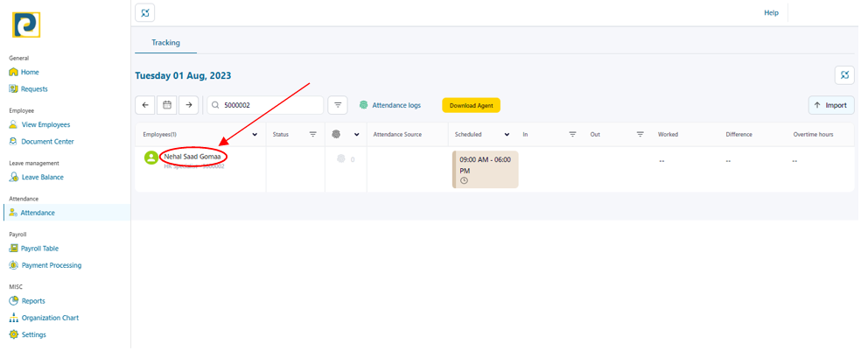Click the Download Agent button

(x=471, y=105)
